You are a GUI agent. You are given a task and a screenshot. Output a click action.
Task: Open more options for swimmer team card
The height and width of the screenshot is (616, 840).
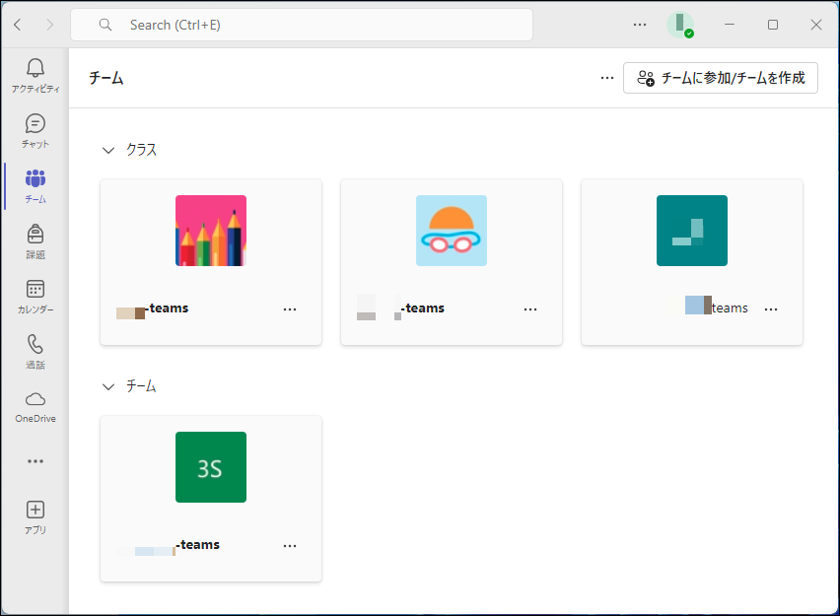tap(530, 308)
